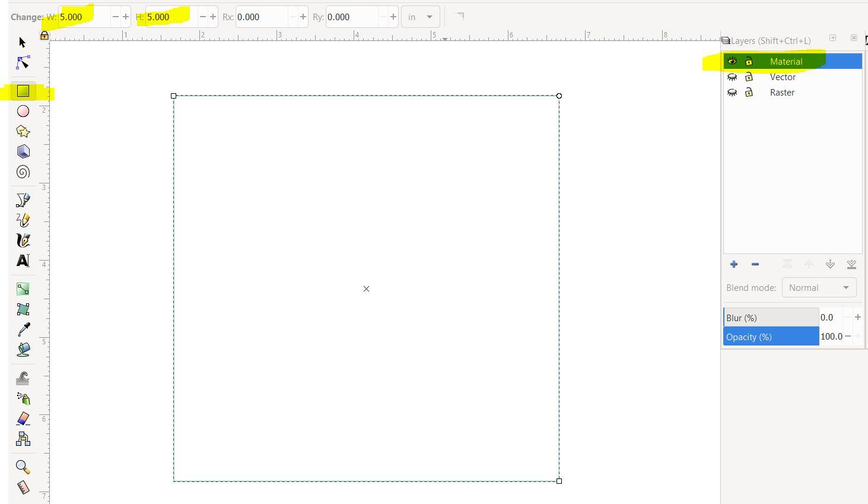This screenshot has width=868, height=504.
Task: Select the Gradient tool
Action: (x=23, y=289)
